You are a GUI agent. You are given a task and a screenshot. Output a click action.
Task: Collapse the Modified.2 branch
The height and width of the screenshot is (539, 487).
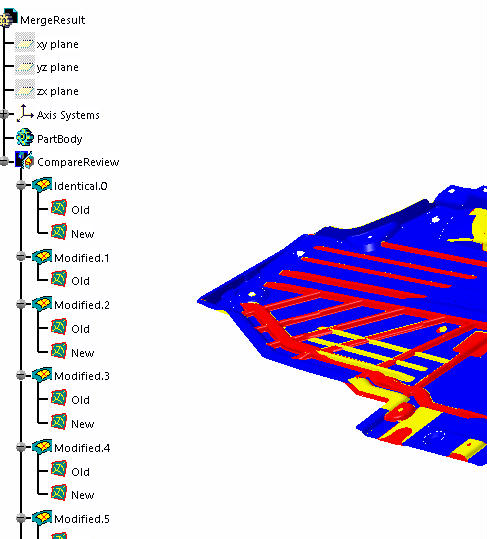tap(21, 304)
